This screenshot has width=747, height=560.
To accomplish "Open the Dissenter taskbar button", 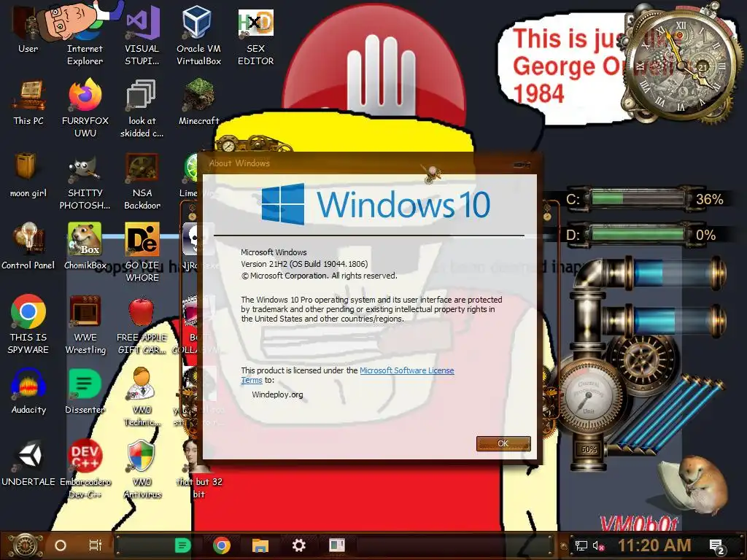I will coord(183,545).
